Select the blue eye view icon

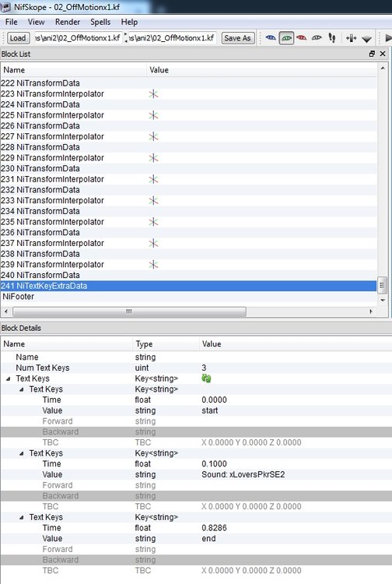click(271, 37)
